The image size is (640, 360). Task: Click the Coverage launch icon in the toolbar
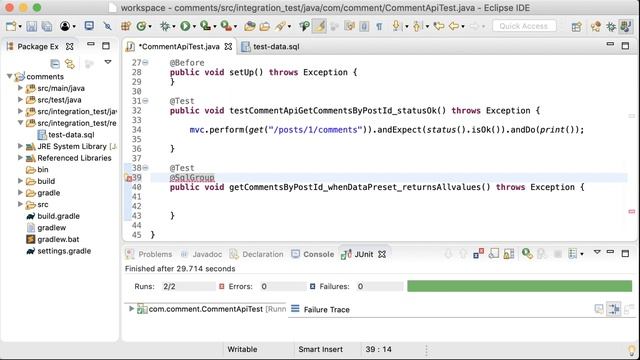click(205, 26)
